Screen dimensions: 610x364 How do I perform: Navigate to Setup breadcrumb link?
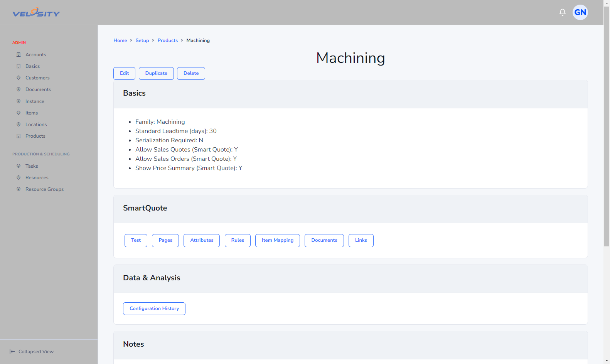(x=142, y=40)
